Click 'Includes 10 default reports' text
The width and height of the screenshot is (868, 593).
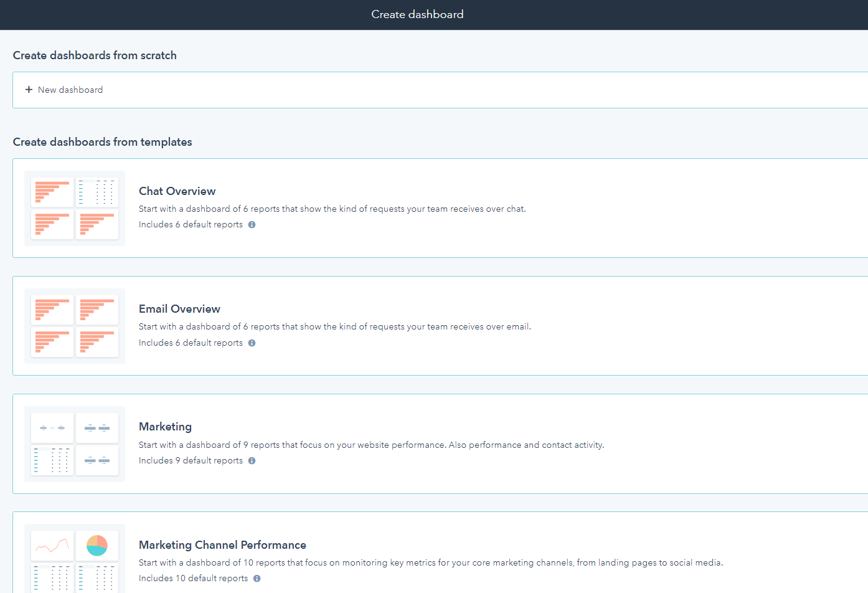(193, 579)
